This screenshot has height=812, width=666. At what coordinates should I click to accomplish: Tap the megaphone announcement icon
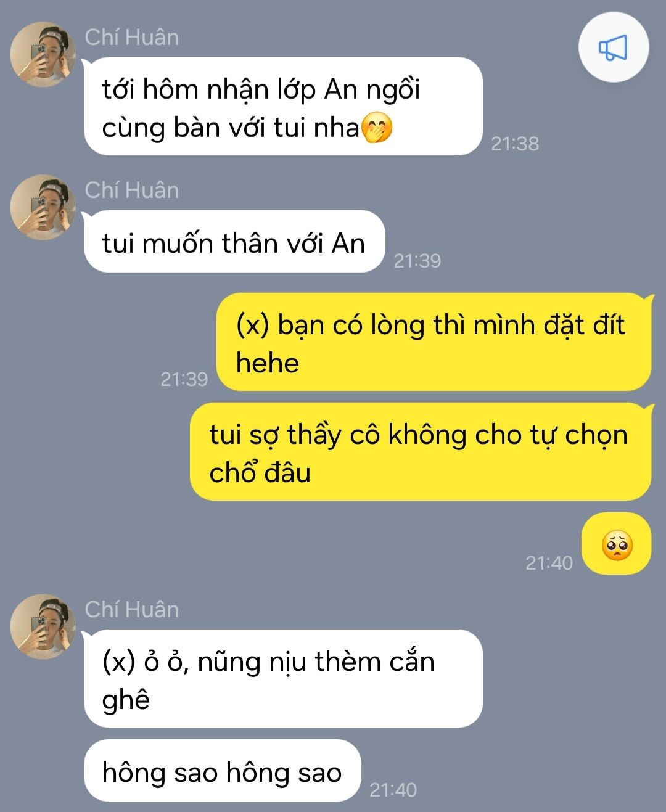(x=613, y=47)
